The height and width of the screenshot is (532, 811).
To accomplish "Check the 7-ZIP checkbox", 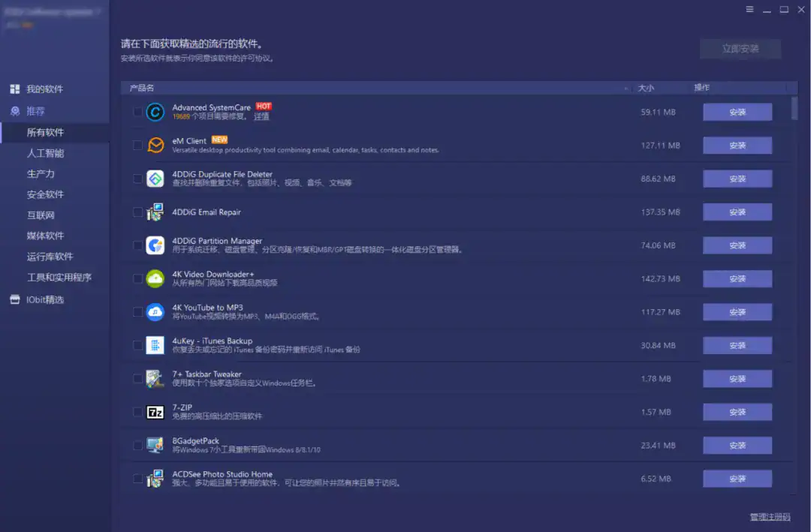I will (x=137, y=412).
